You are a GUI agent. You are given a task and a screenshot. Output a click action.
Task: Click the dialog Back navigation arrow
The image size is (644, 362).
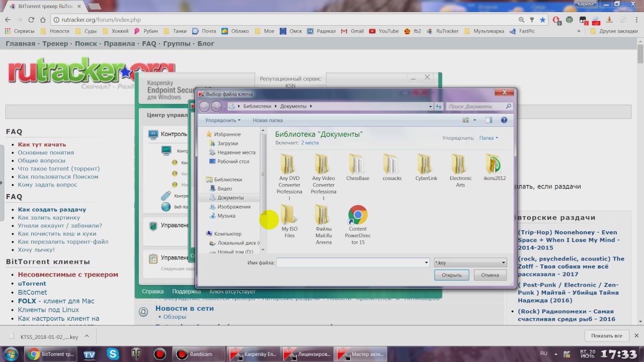pyautogui.click(x=204, y=106)
